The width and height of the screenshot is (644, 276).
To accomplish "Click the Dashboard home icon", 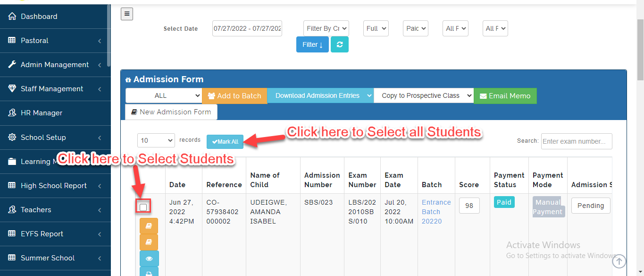I will pyautogui.click(x=12, y=17).
